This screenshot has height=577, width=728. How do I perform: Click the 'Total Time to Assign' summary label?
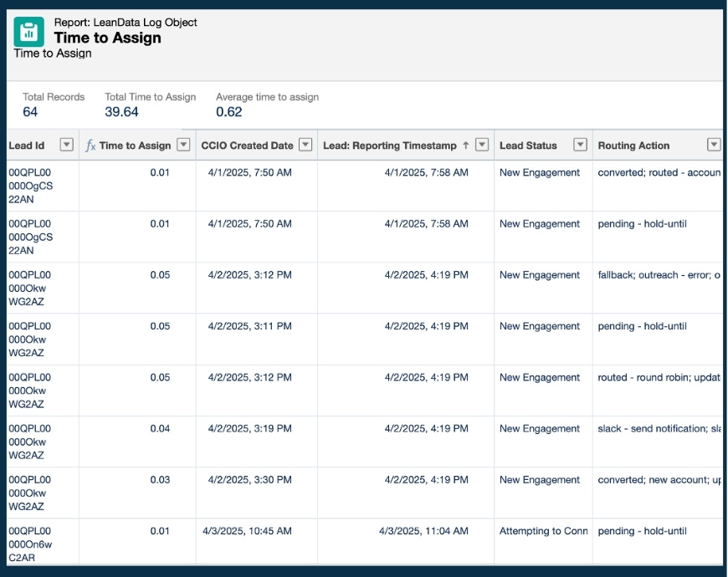[x=151, y=97]
